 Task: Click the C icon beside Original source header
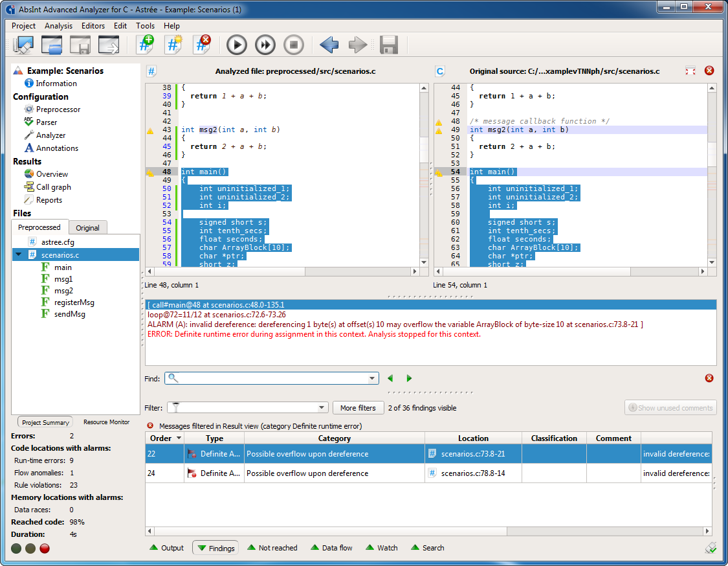pyautogui.click(x=439, y=71)
